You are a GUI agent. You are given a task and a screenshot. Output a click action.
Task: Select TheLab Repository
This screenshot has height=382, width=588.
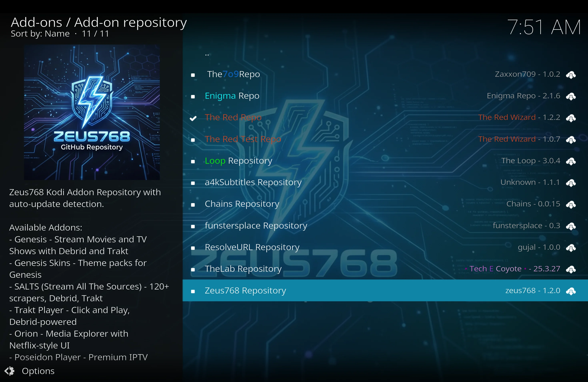pos(385,269)
